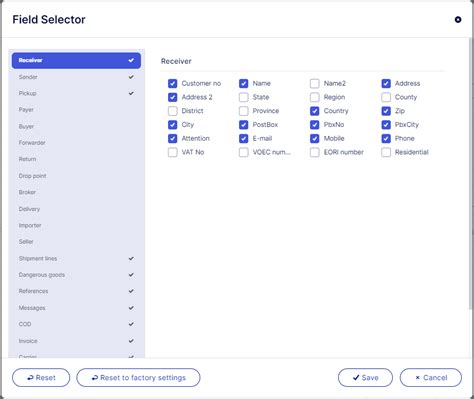The height and width of the screenshot is (399, 474).
Task: Uncheck the Phone checkbox
Action: pyautogui.click(x=386, y=138)
